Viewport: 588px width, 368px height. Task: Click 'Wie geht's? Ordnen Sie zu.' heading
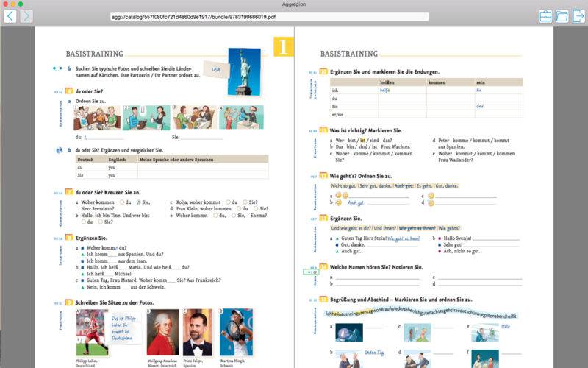click(361, 176)
